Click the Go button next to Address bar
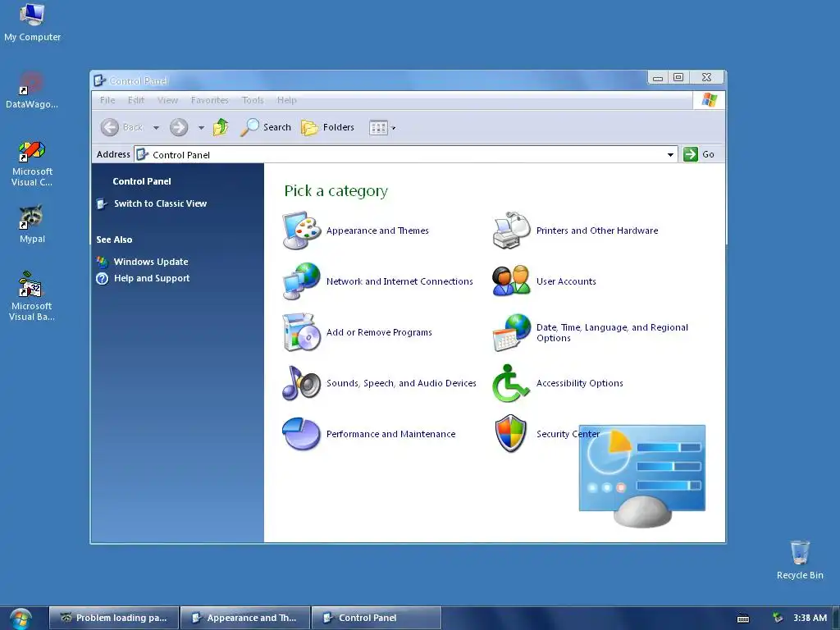 (699, 154)
